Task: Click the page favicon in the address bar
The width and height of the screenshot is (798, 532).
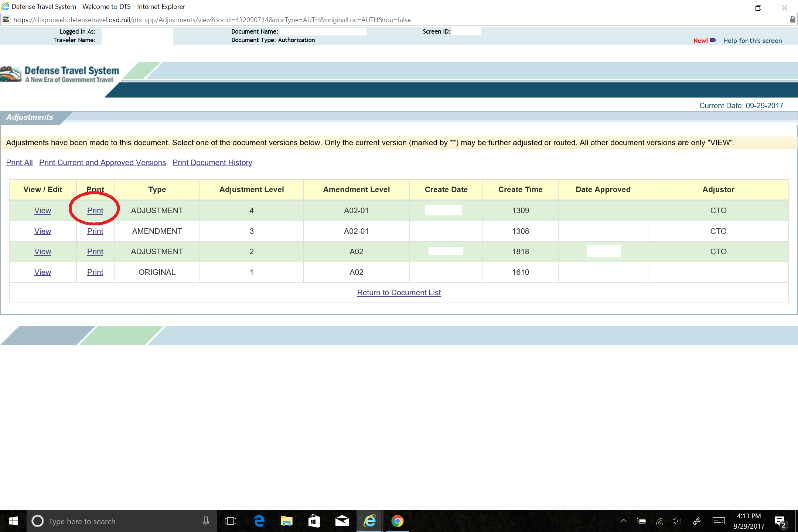Action: [x=6, y=20]
